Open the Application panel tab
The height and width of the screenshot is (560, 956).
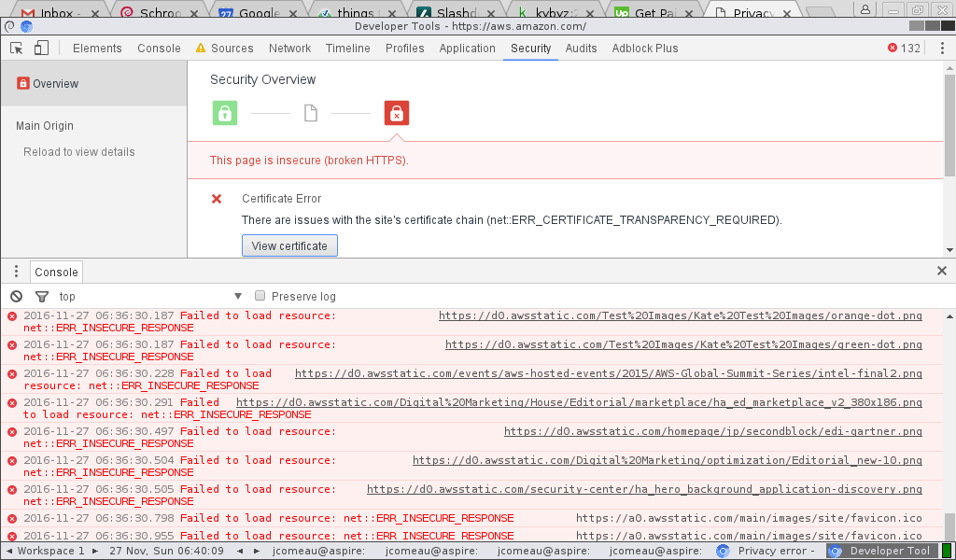point(468,49)
